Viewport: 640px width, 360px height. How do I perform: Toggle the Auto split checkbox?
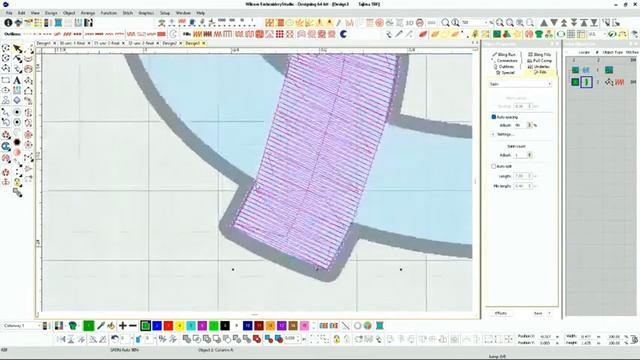pyautogui.click(x=493, y=166)
